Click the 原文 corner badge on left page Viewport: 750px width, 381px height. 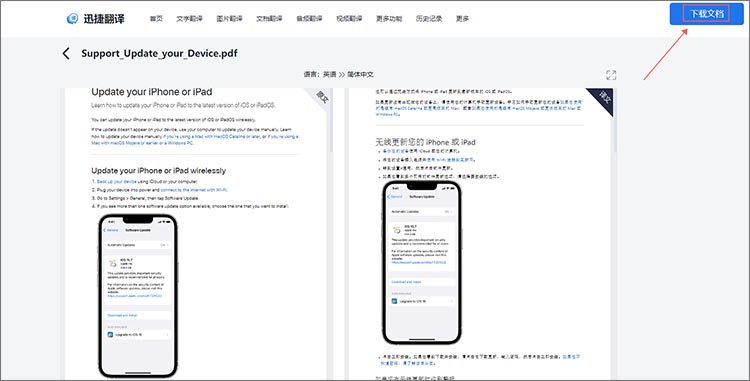(322, 97)
